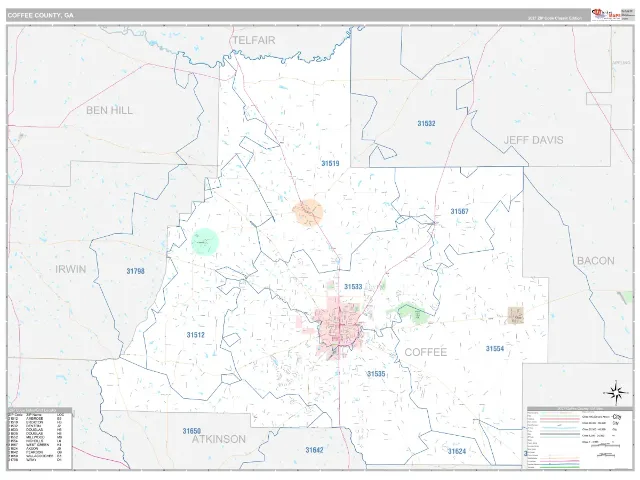Click ZIP code 31650
The image size is (640, 480).
(192, 431)
